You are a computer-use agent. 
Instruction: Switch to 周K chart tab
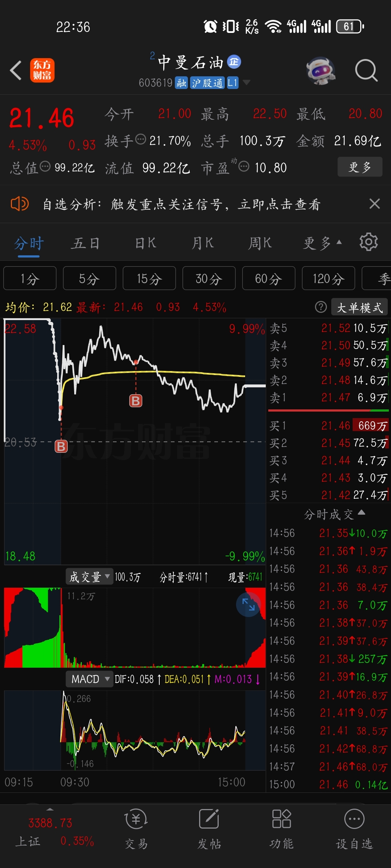point(260,243)
